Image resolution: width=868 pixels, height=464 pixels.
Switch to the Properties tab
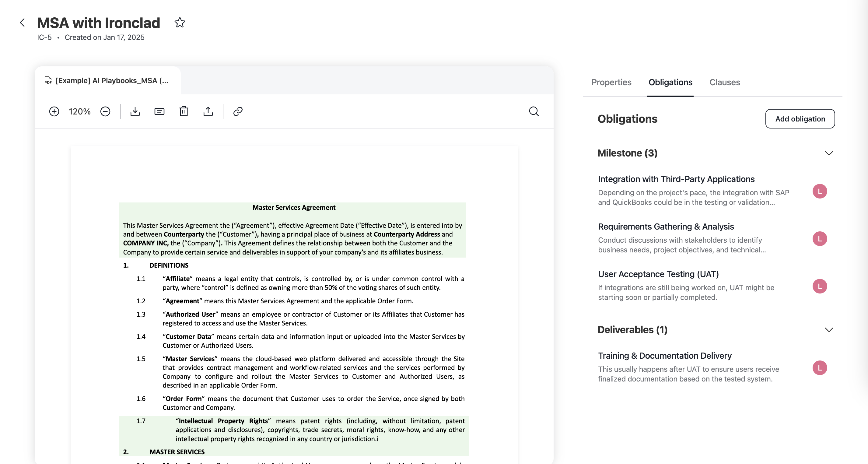611,82
